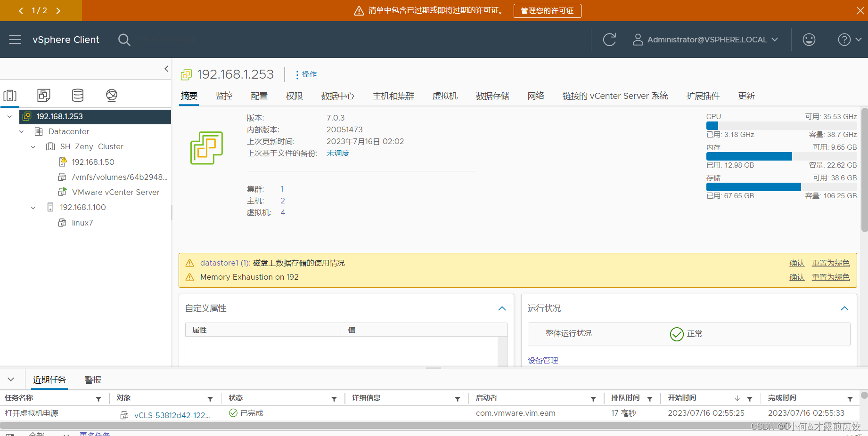Open the help question mark menu
Viewport: 868px width, 436px height.
[x=850, y=40]
